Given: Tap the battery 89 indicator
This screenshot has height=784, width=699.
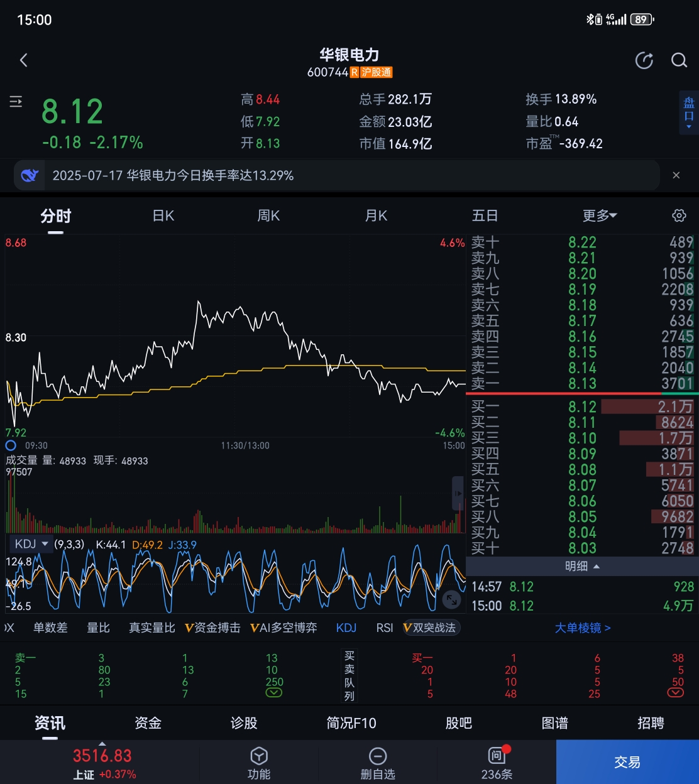Looking at the screenshot, I should [642, 19].
